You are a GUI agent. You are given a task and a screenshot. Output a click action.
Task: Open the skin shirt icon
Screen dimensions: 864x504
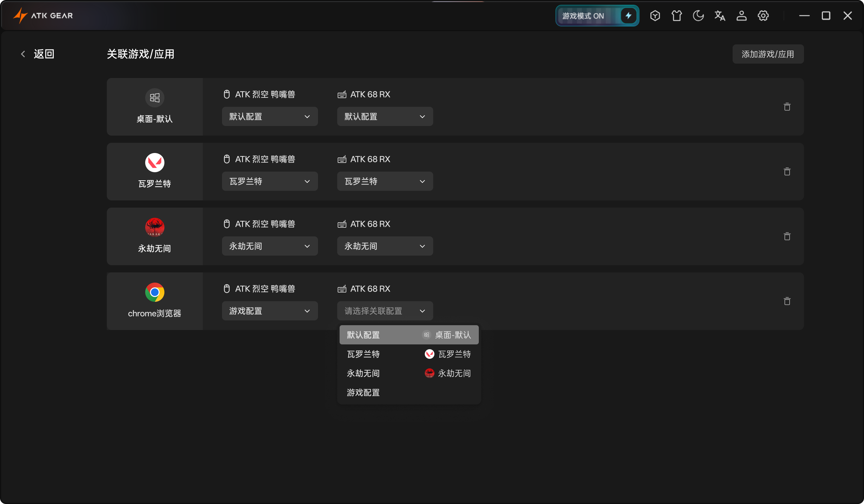coord(676,16)
